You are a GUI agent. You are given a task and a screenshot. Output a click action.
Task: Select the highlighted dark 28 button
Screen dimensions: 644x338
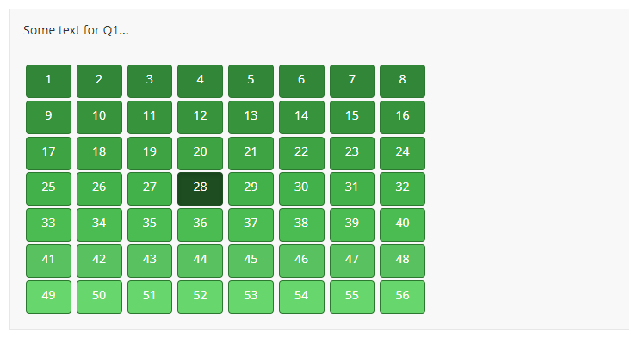click(x=200, y=188)
